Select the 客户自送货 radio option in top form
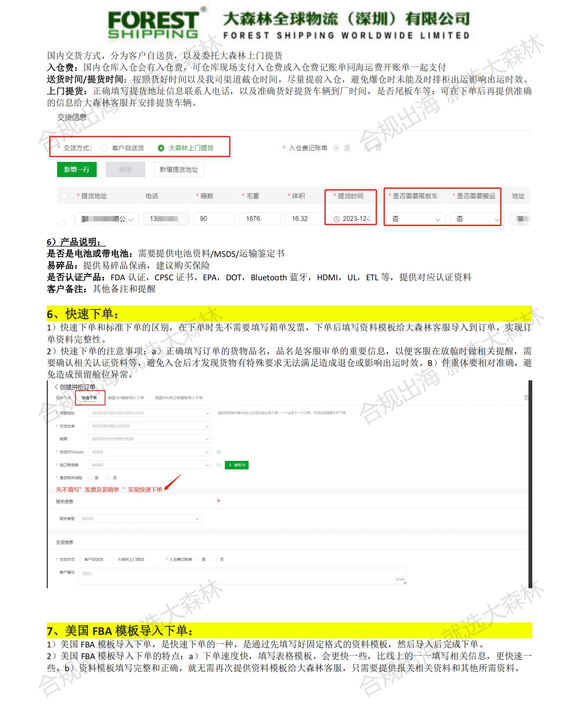This screenshot has width=579, height=728. coord(104,148)
